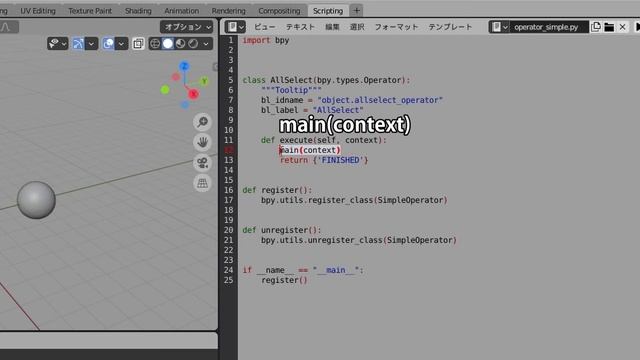The width and height of the screenshot is (640, 360).
Task: Click the if __name__ == "__main__" line
Action: tap(303, 270)
